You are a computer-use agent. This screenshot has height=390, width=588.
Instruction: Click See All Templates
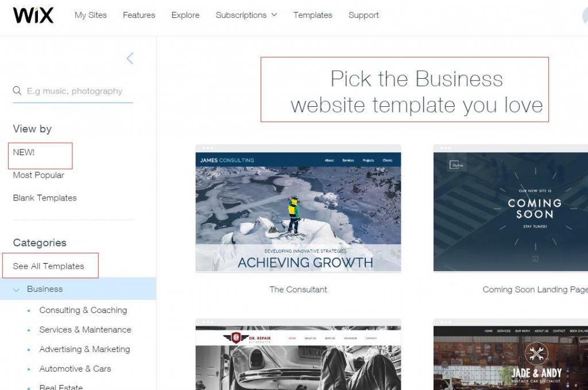[x=48, y=267]
